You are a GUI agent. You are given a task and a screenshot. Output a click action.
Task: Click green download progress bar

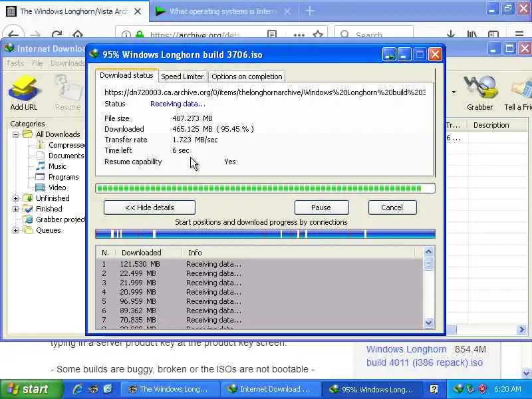pos(265,188)
